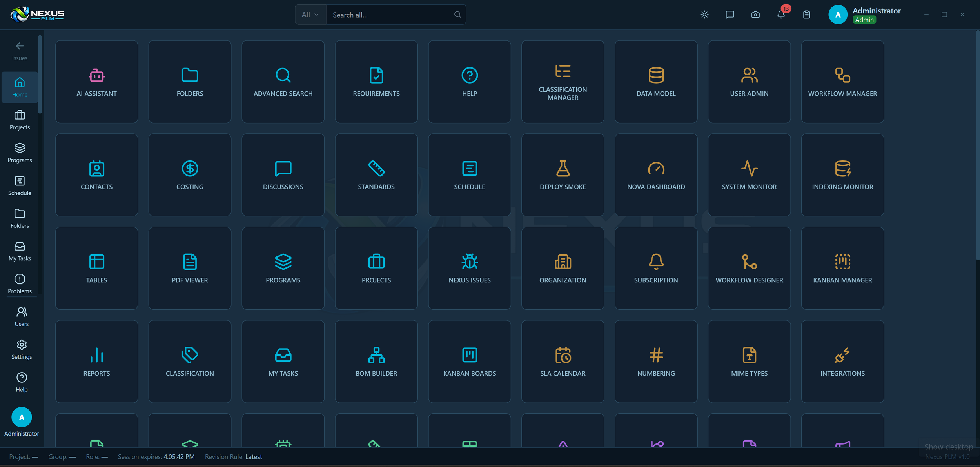View notifications with the bell icon

coord(781,15)
